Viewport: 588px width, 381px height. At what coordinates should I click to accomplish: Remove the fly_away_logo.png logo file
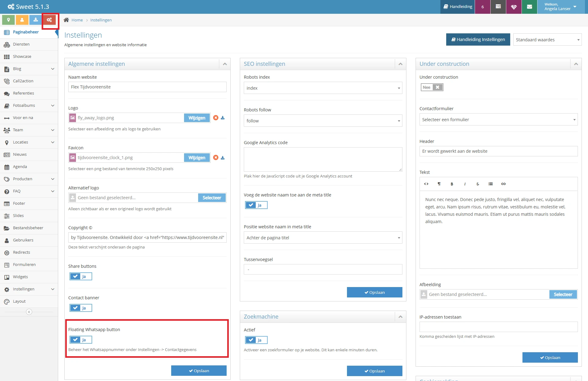(x=216, y=118)
